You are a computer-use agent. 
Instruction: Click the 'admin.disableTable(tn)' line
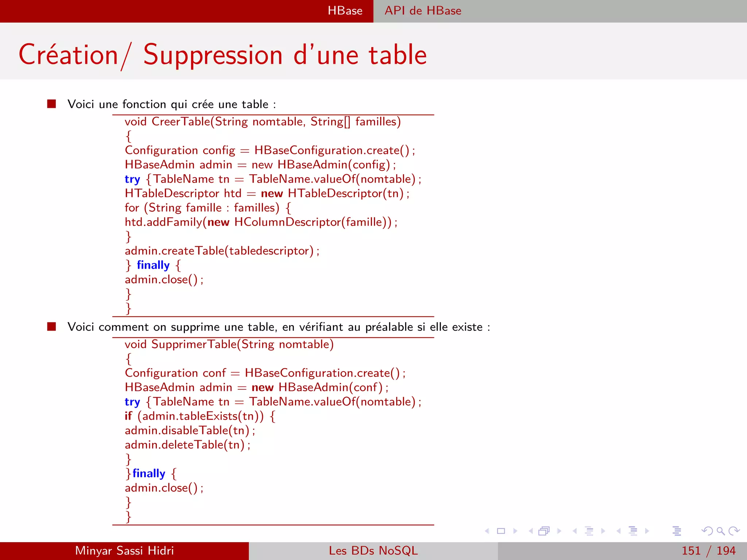(190, 431)
